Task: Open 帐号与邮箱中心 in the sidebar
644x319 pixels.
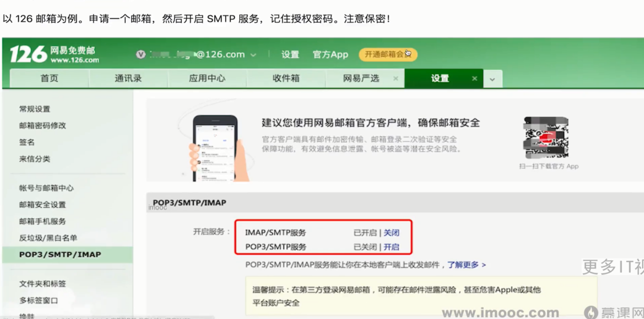Action: [x=46, y=188]
